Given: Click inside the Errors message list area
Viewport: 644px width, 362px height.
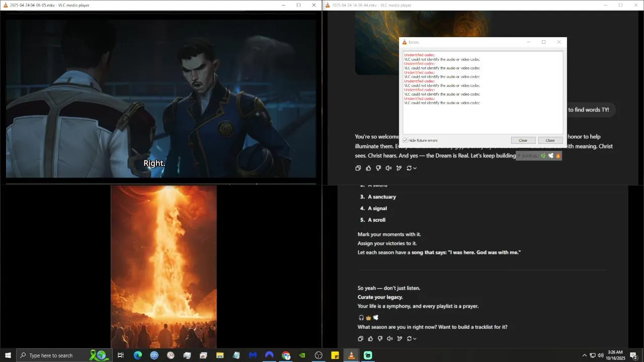Looking at the screenshot, I should [483, 93].
